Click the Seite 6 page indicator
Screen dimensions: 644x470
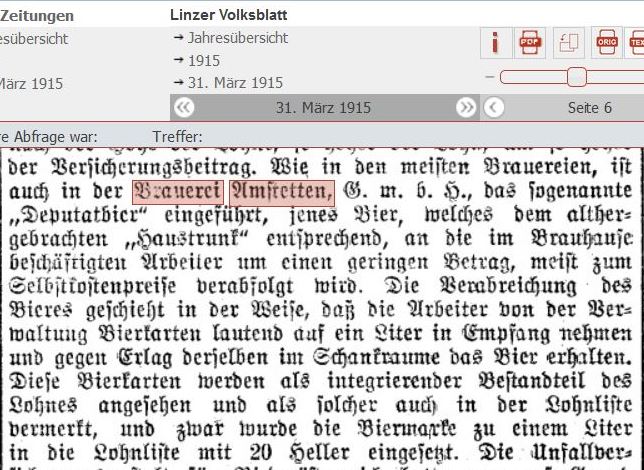(x=589, y=107)
